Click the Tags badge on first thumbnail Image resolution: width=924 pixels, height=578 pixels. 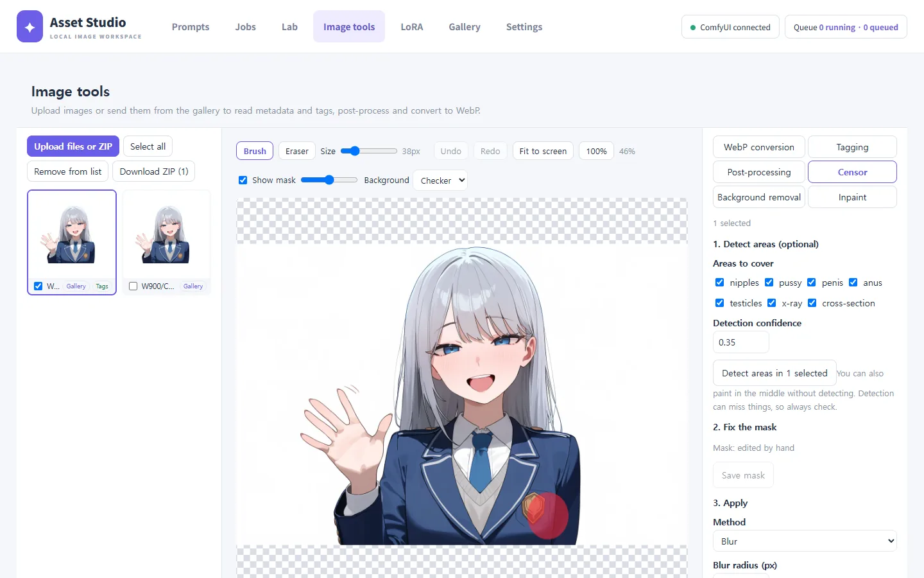tap(102, 286)
